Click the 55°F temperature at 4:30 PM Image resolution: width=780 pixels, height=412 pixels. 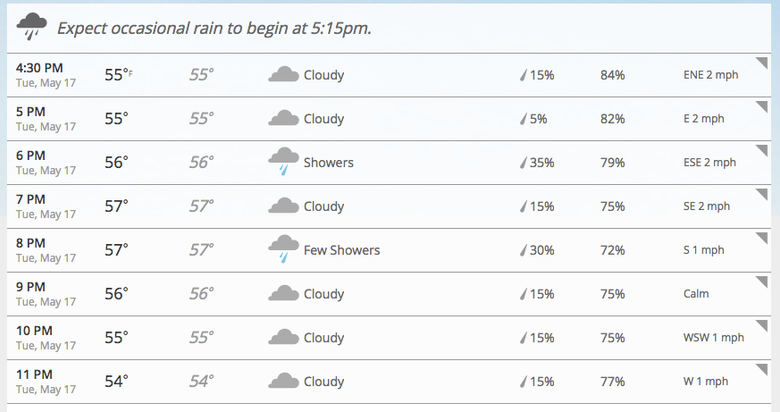coord(118,75)
